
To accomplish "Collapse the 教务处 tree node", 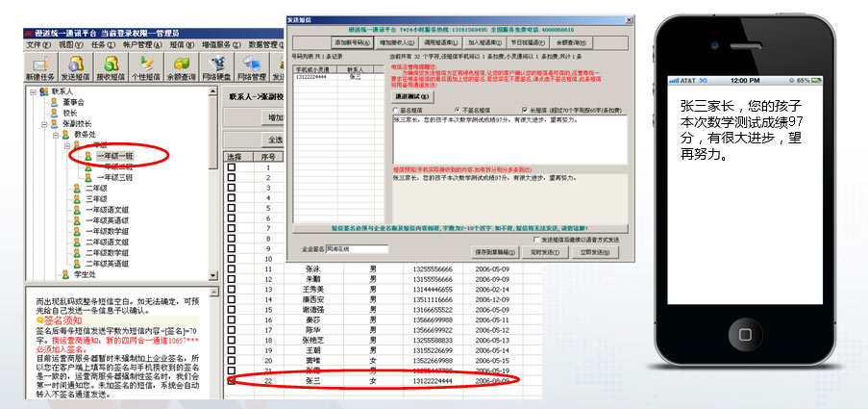I will [55, 134].
